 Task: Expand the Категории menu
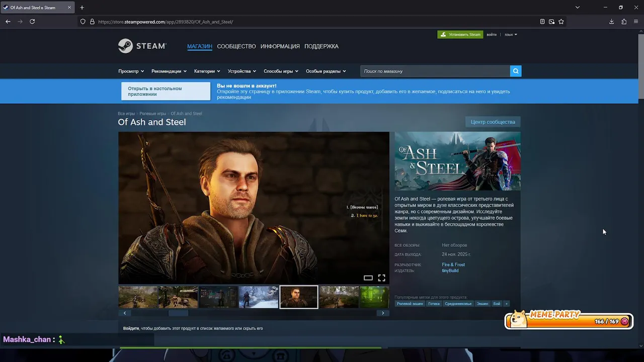pos(207,71)
